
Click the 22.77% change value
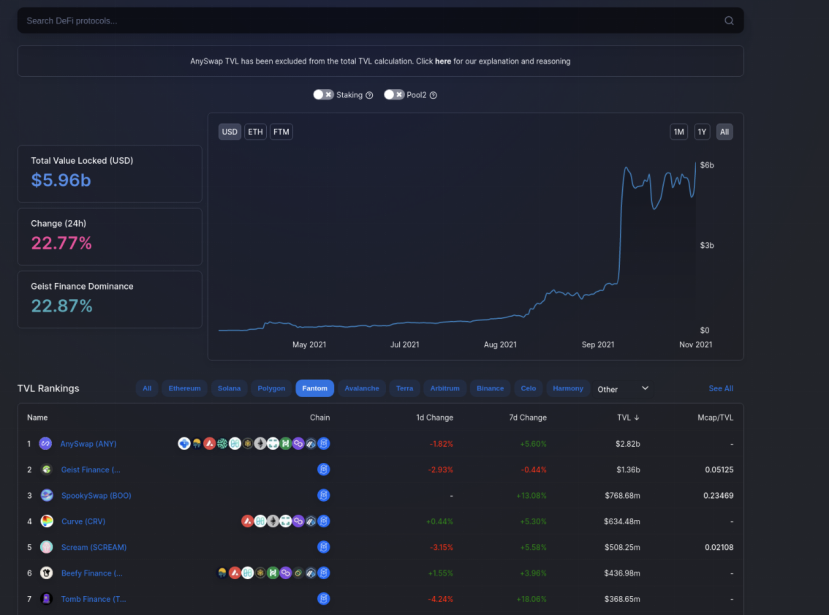61,243
